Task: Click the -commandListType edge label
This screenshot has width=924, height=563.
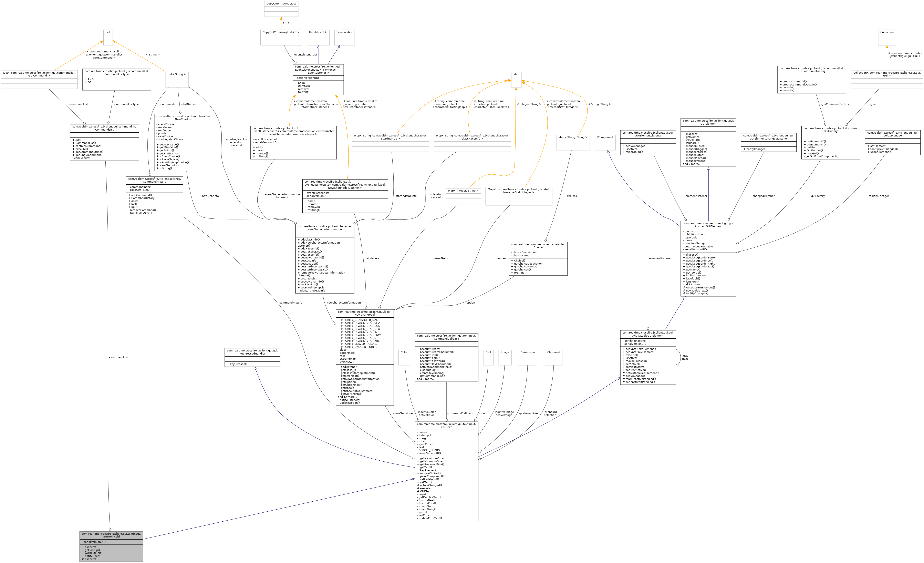Action: pos(126,104)
